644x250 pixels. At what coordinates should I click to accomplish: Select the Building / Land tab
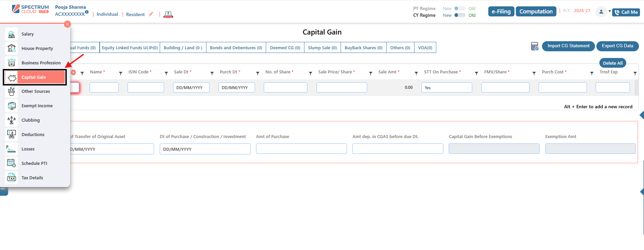183,48
